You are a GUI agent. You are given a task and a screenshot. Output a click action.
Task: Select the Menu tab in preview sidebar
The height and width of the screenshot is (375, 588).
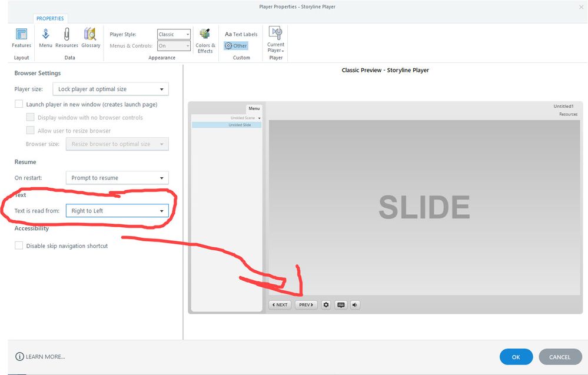(x=254, y=108)
